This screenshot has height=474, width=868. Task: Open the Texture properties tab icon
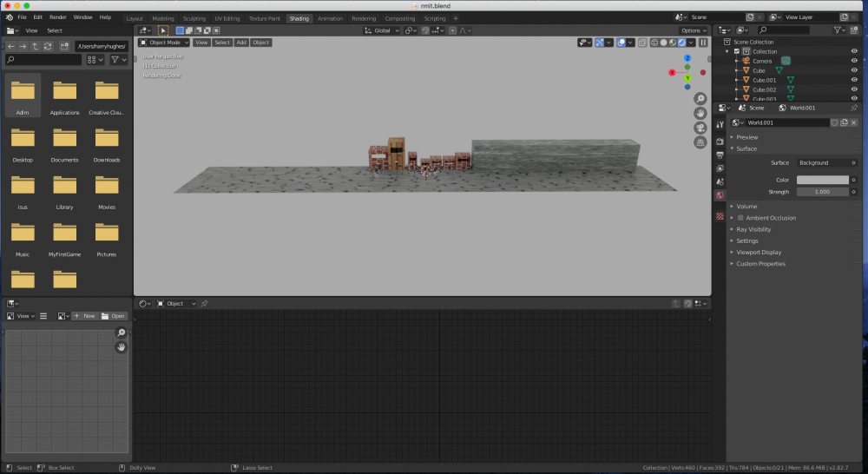[x=720, y=216]
